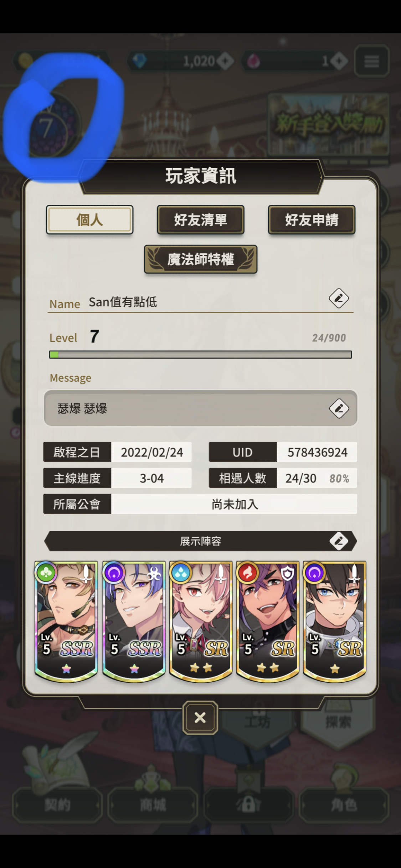The height and width of the screenshot is (868, 401).
Task: Edit the message pencil icon
Action: [x=339, y=408]
